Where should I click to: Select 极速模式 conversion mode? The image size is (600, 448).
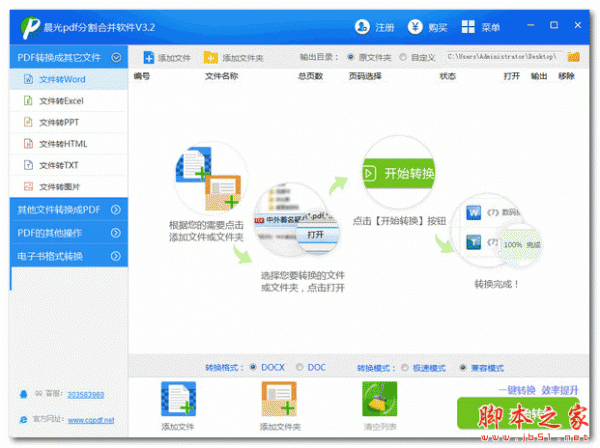tap(405, 368)
